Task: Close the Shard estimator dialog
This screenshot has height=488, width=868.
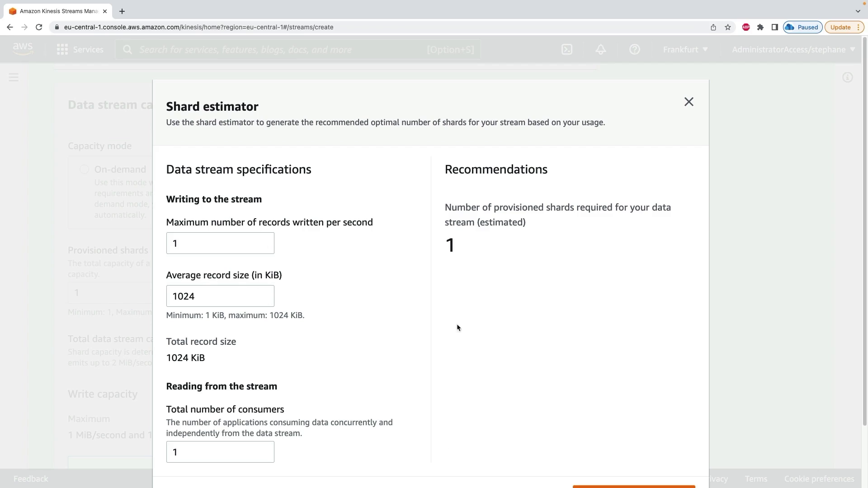Action: (x=689, y=102)
